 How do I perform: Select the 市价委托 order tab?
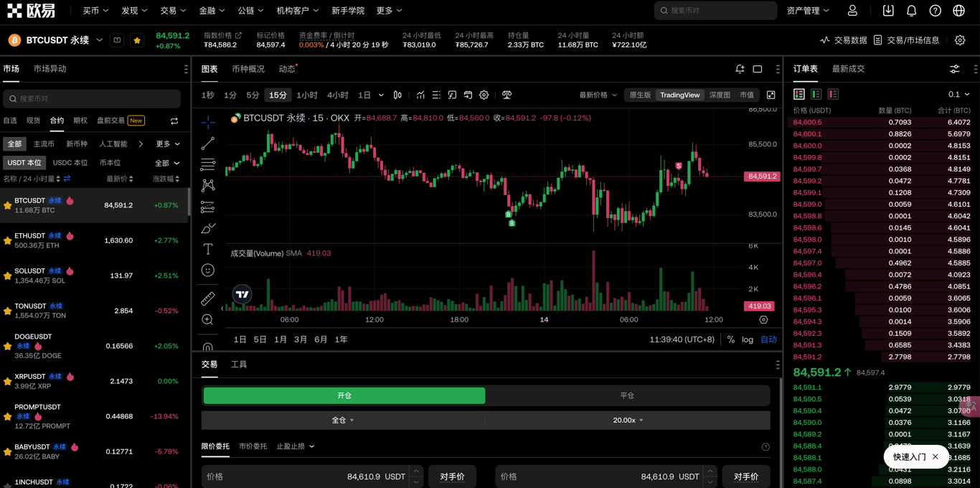pyautogui.click(x=253, y=446)
